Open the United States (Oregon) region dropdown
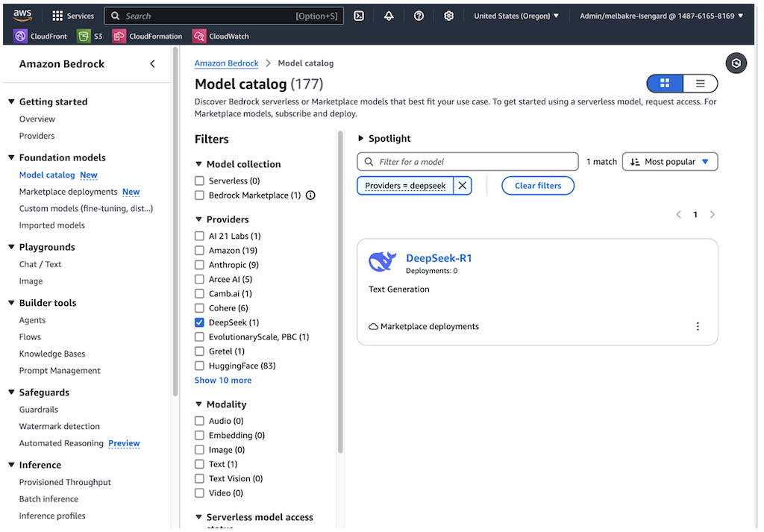 pos(516,16)
